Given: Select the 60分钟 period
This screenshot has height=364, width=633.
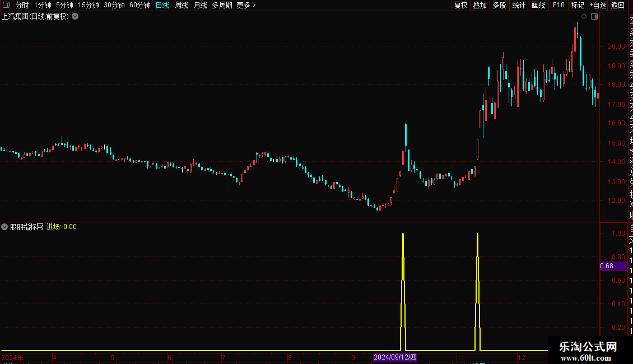Looking at the screenshot, I should tap(140, 5).
